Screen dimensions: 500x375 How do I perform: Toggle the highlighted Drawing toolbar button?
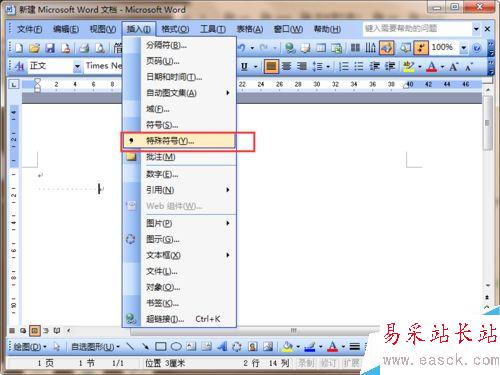click(x=387, y=48)
